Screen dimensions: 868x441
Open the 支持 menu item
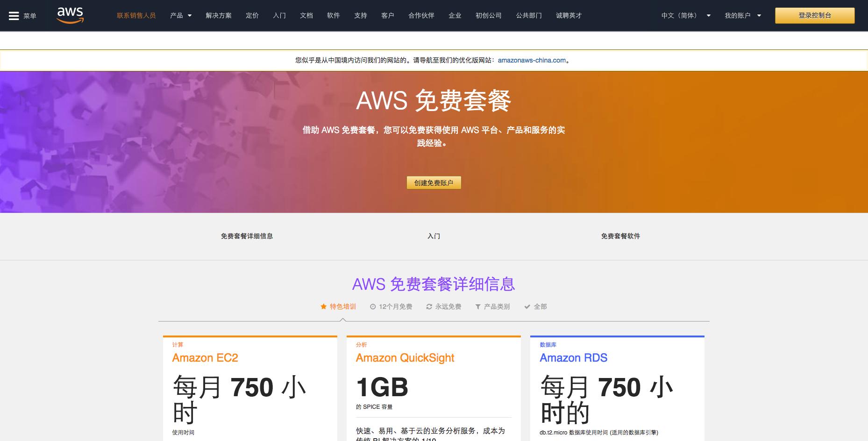pos(361,15)
